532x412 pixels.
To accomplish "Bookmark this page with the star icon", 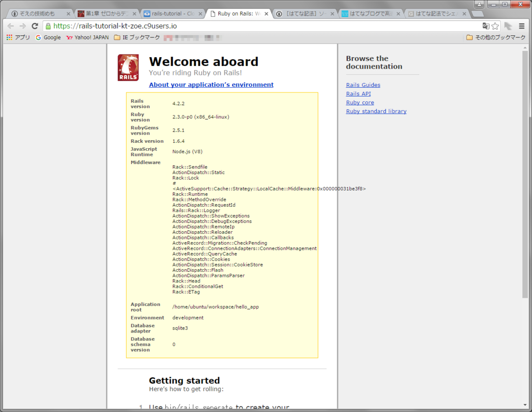I will tap(495, 26).
